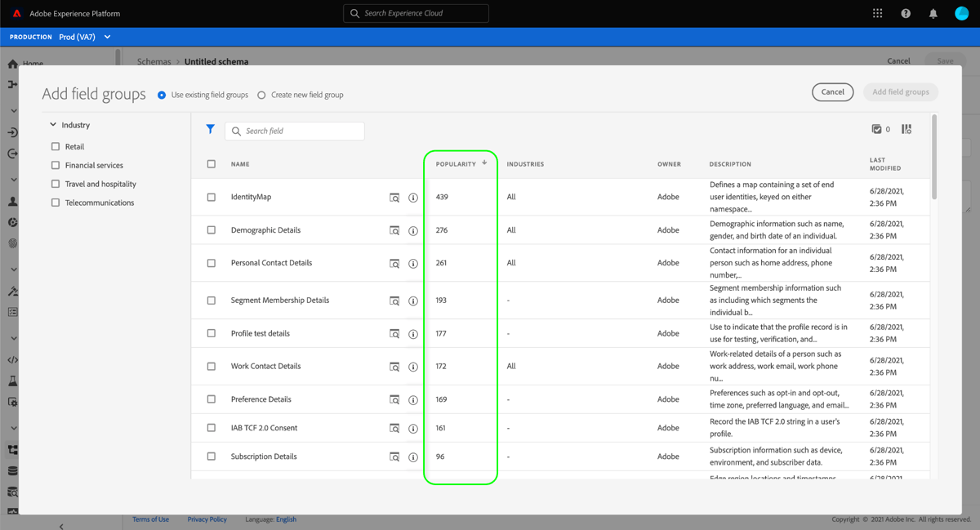
Task: Open the preview icon for IdentityMap
Action: pos(394,196)
